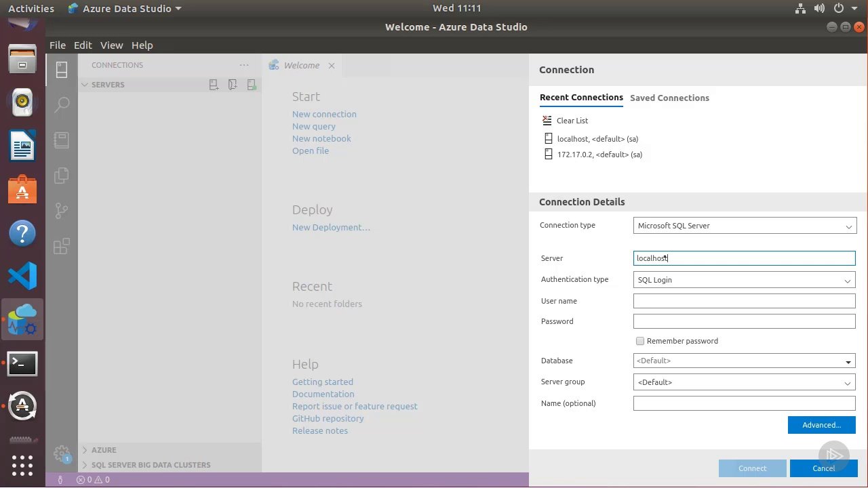Open the Connections view in the sidebar
Screen dimensions: 868x488
pyautogui.click(x=62, y=69)
